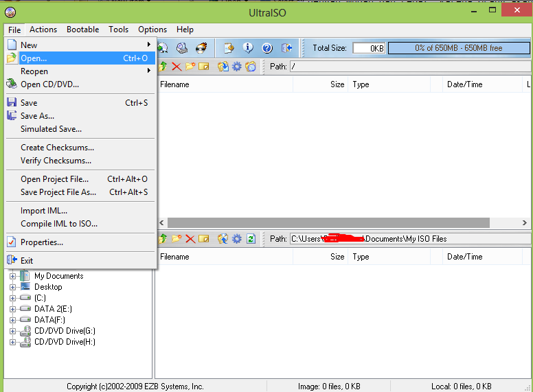Click the notepad with gear toolbar icon
This screenshot has width=533, height=392.
click(229, 48)
